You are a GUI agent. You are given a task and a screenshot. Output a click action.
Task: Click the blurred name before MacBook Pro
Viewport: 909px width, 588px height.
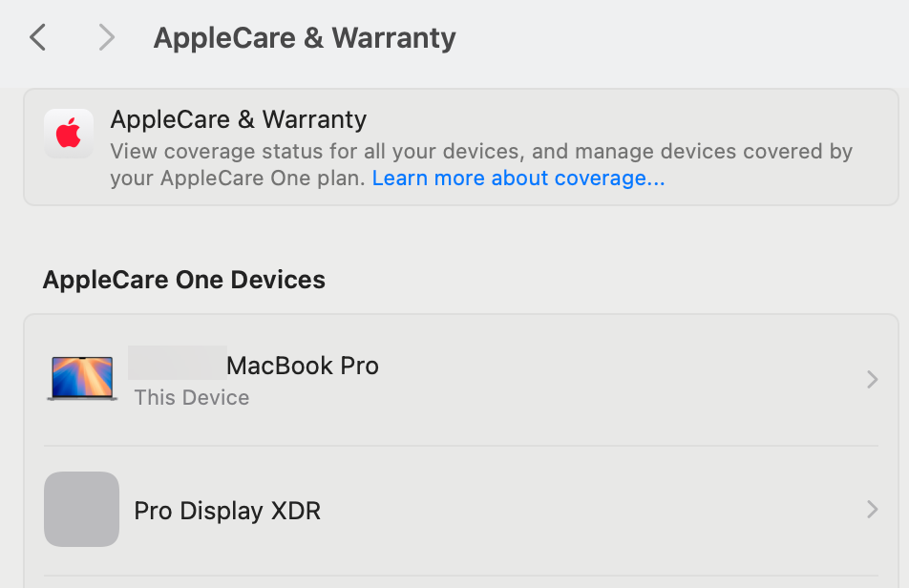[178, 365]
